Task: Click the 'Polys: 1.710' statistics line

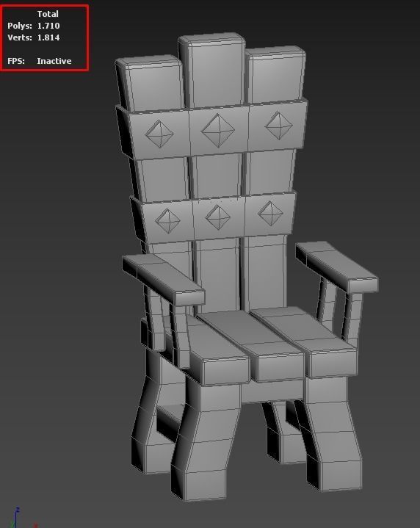Action: pos(34,26)
